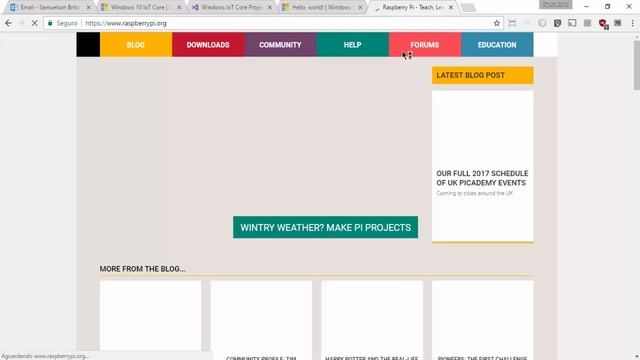Click the green secure padlock icon
The width and height of the screenshot is (640, 360).
click(x=50, y=23)
